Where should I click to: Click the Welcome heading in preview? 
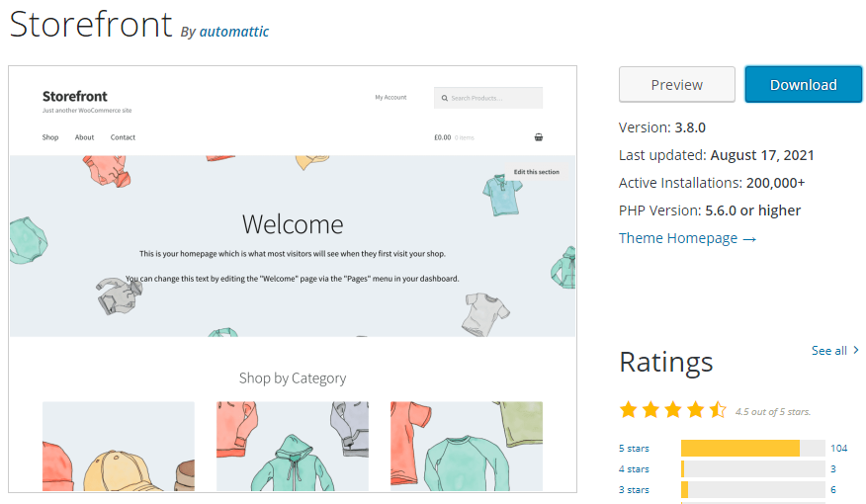pyautogui.click(x=293, y=224)
